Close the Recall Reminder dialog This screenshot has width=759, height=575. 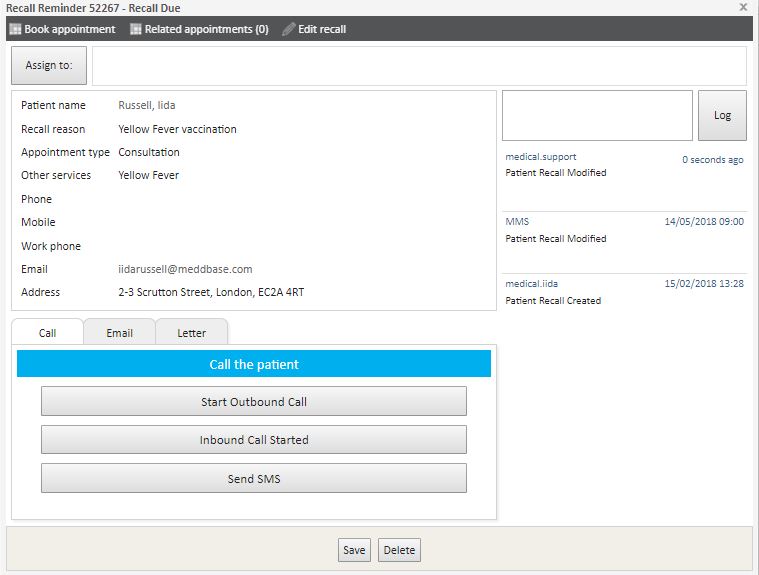(743, 7)
